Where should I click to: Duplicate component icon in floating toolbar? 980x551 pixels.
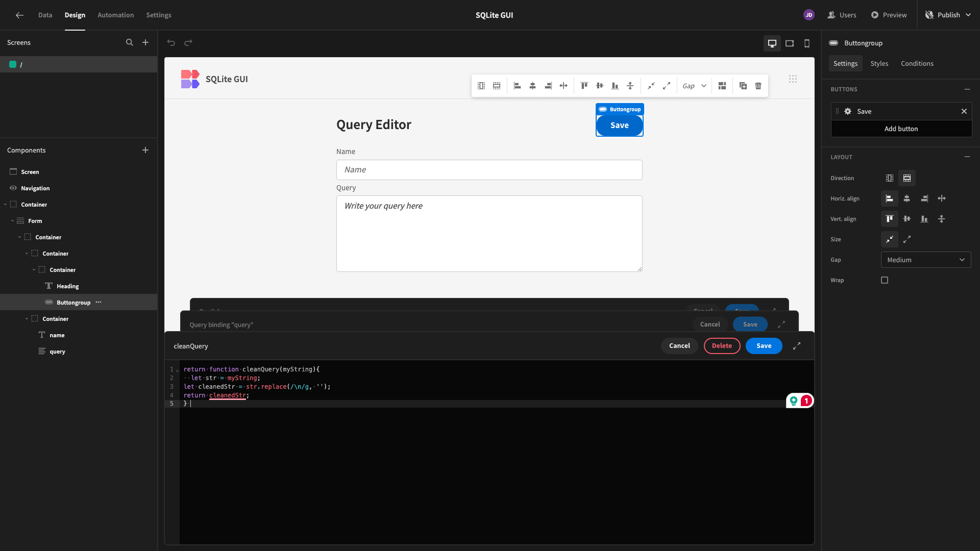click(743, 86)
